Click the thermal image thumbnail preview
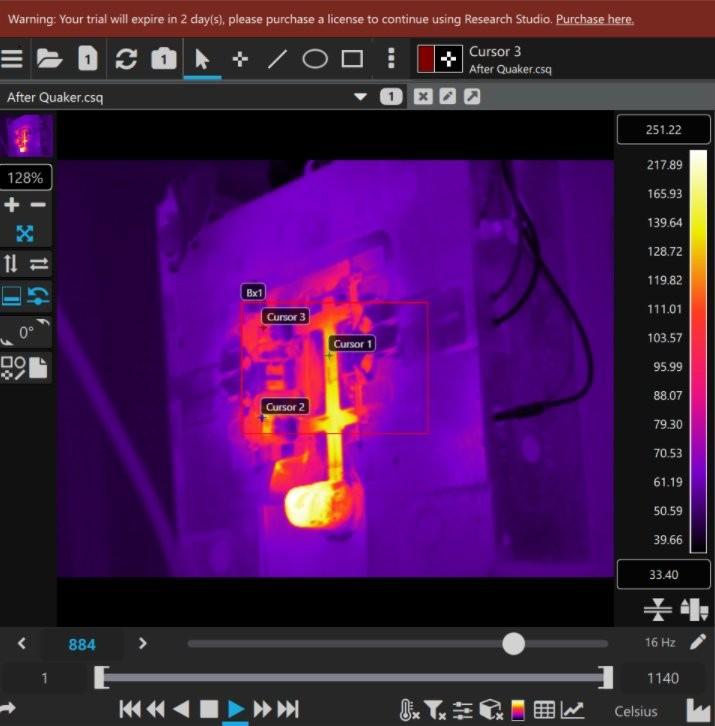 tap(26, 136)
